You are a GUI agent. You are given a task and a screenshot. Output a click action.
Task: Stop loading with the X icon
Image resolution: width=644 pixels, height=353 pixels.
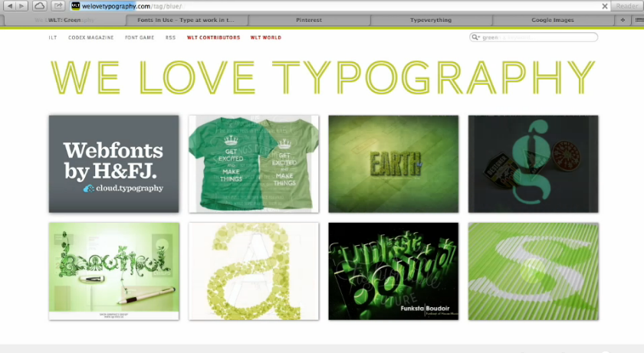point(605,6)
